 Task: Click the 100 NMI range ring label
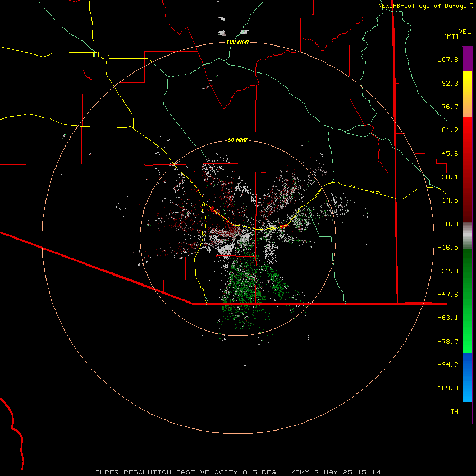tap(237, 42)
